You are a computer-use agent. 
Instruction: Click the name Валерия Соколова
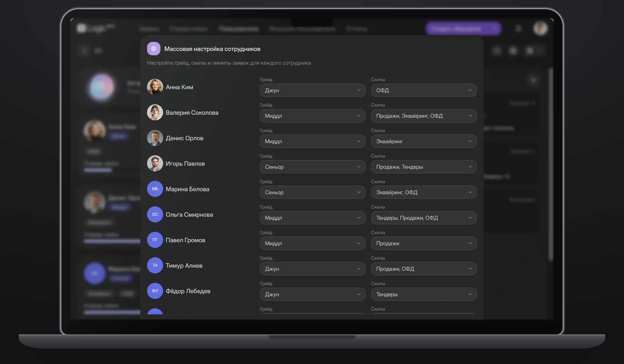pyautogui.click(x=192, y=113)
